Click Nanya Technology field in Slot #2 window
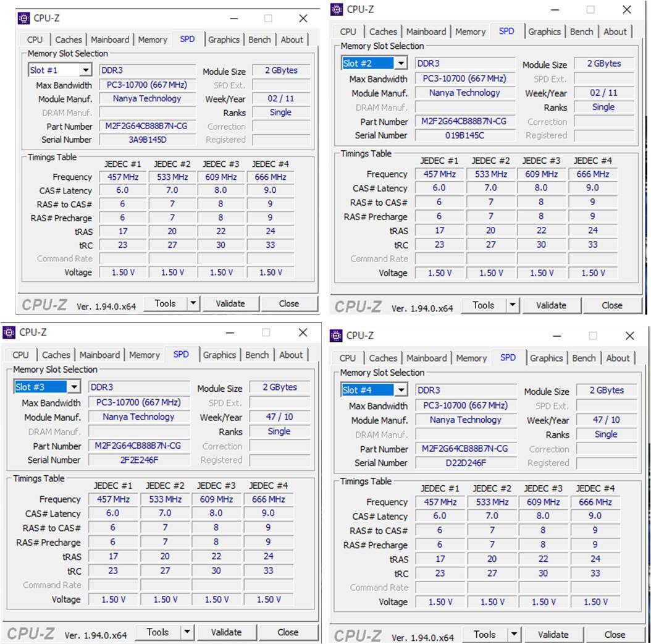This screenshot has height=644, width=651. (x=464, y=93)
